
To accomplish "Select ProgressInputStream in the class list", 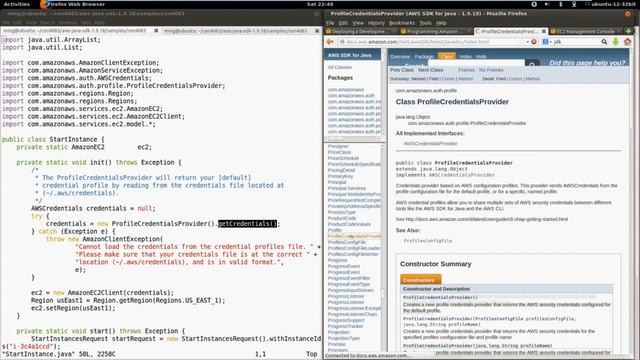I will coord(351,291).
